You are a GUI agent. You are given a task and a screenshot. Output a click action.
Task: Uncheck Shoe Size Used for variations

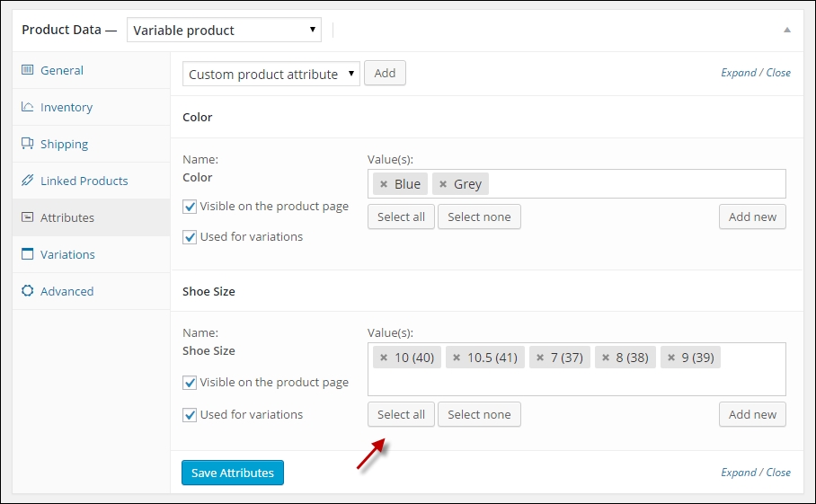click(190, 415)
